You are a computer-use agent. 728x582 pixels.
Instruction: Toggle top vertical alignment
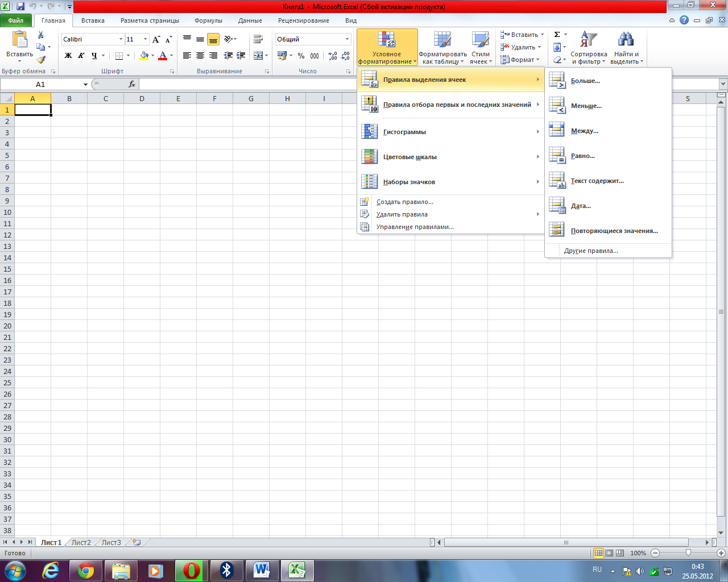(187, 39)
